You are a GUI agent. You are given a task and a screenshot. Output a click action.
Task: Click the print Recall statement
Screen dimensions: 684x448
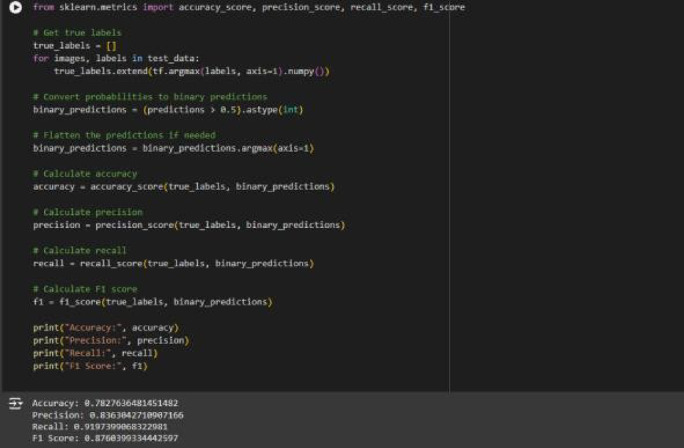tap(96, 353)
